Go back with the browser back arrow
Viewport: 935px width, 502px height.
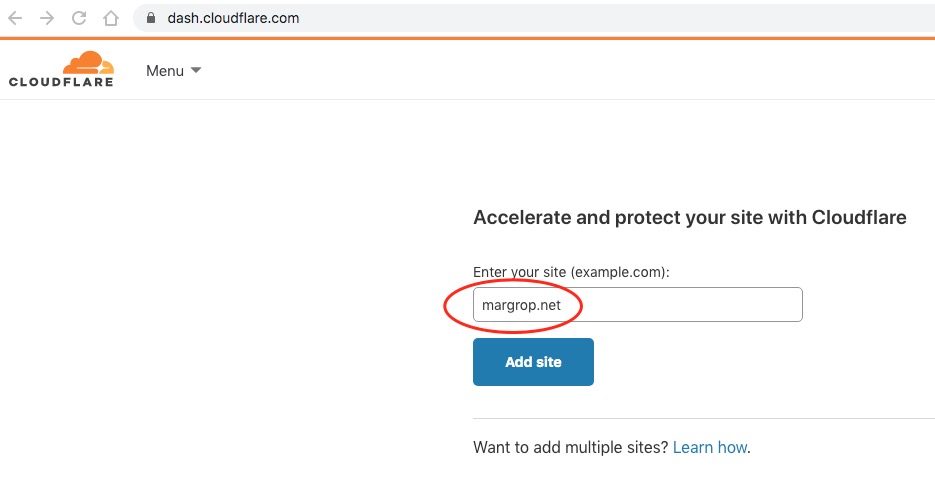pyautogui.click(x=15, y=18)
